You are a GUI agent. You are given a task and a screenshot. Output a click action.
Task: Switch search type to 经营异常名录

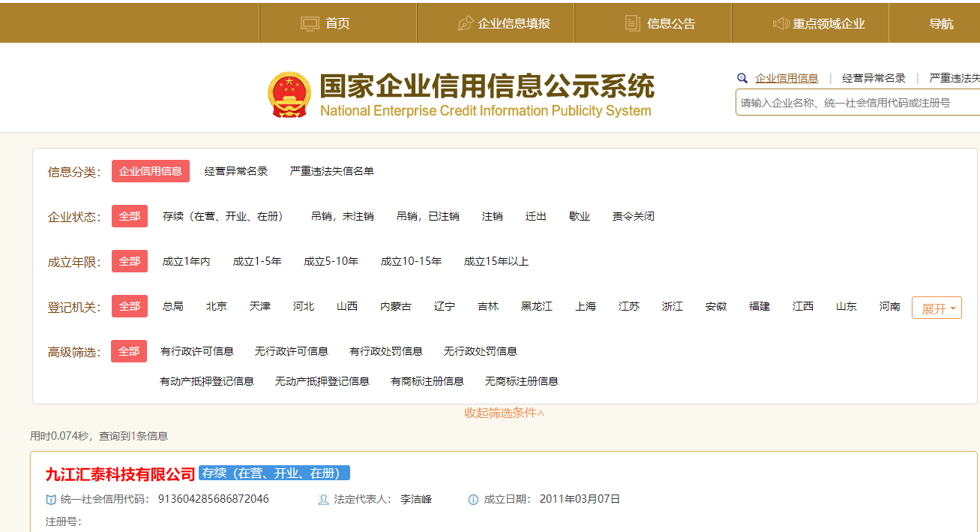(x=874, y=78)
